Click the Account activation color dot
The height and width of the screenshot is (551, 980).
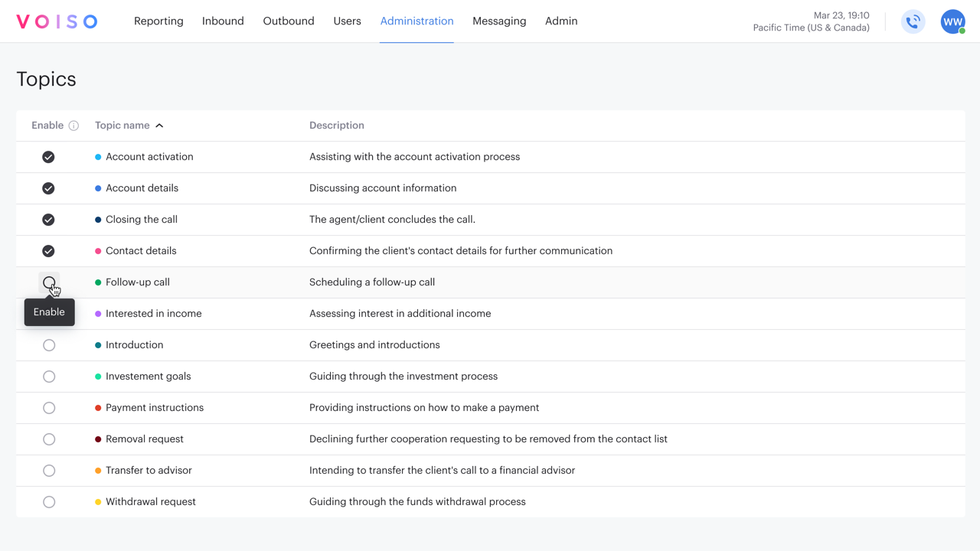tap(98, 157)
